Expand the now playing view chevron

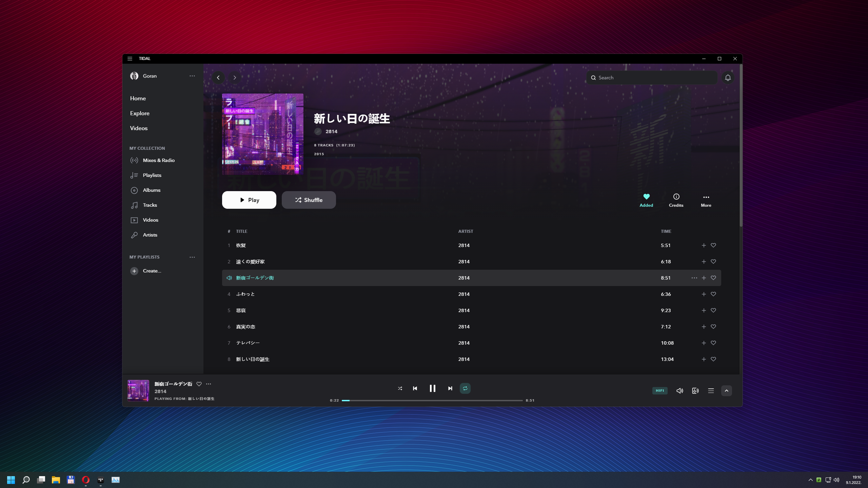click(x=727, y=391)
